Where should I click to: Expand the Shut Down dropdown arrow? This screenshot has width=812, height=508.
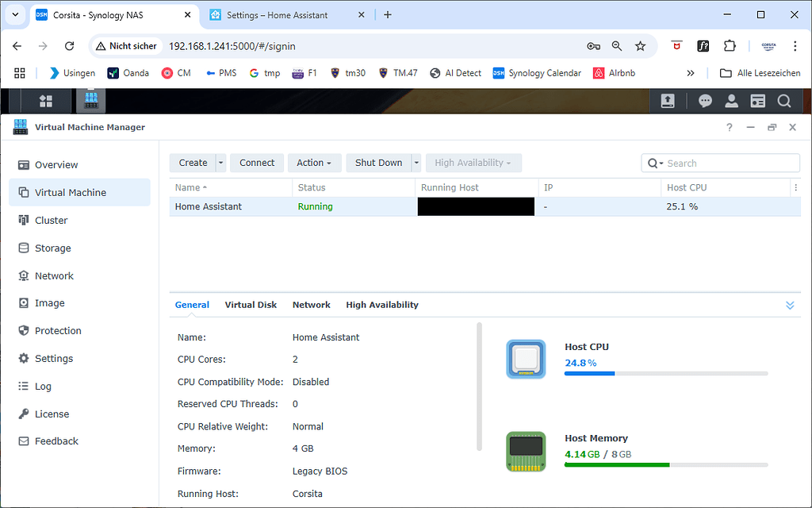click(416, 163)
